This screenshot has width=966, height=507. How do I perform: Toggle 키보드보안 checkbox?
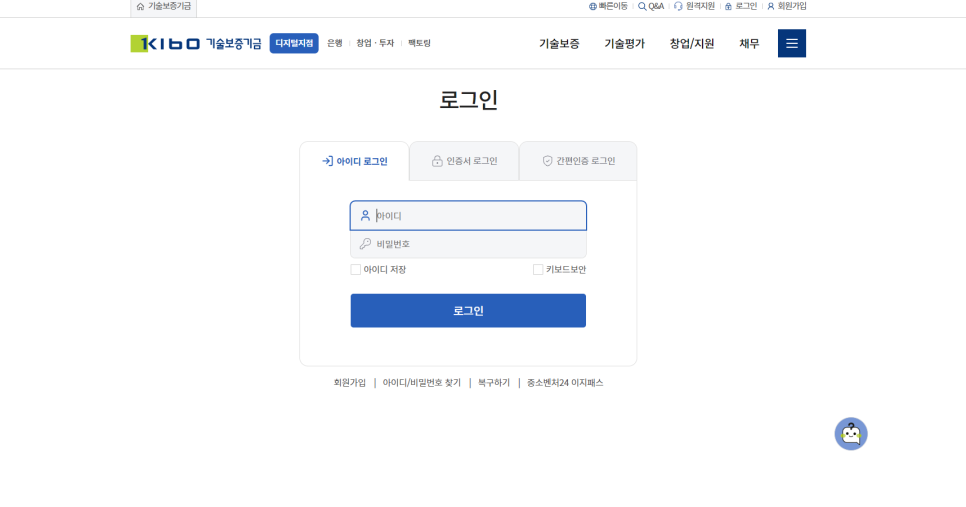538,270
